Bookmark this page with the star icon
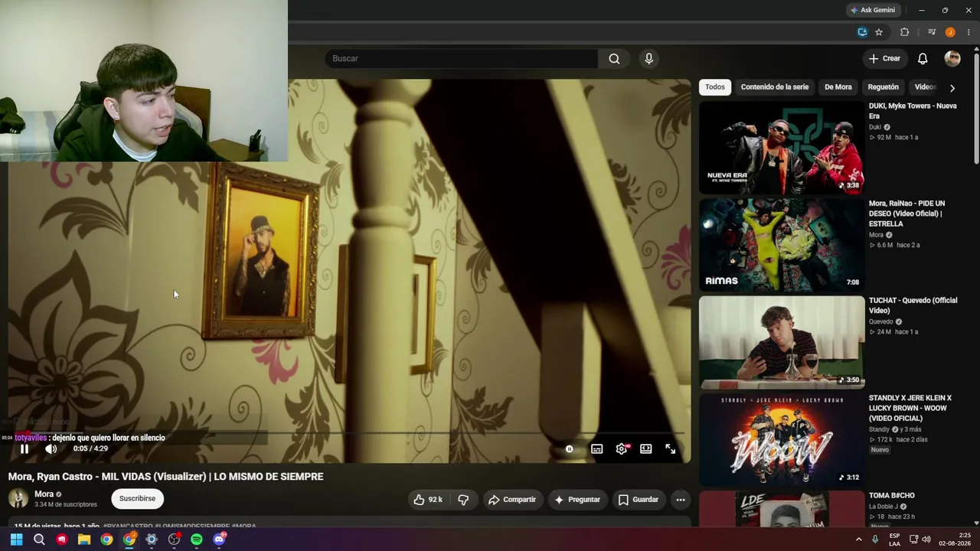980x551 pixels. tap(879, 32)
